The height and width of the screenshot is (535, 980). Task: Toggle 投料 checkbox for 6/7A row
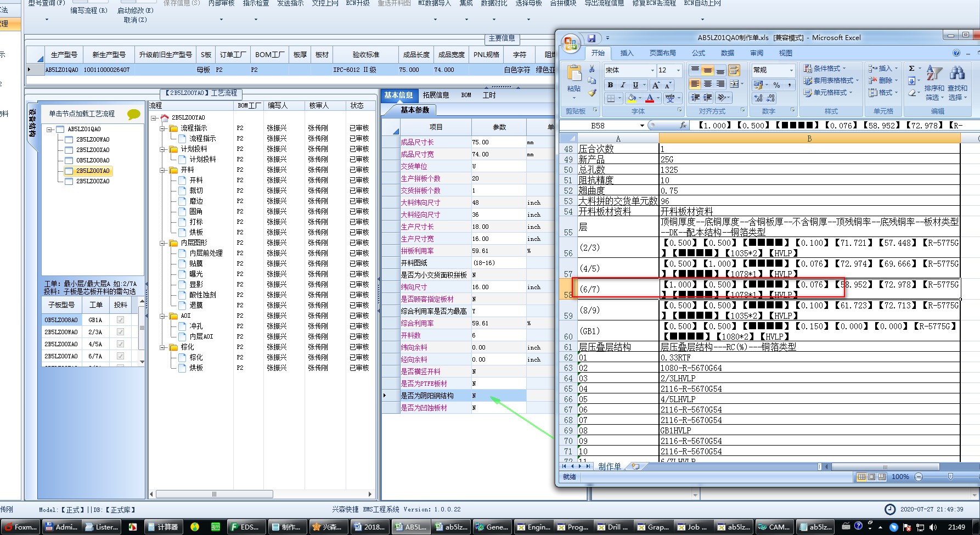[x=120, y=356]
